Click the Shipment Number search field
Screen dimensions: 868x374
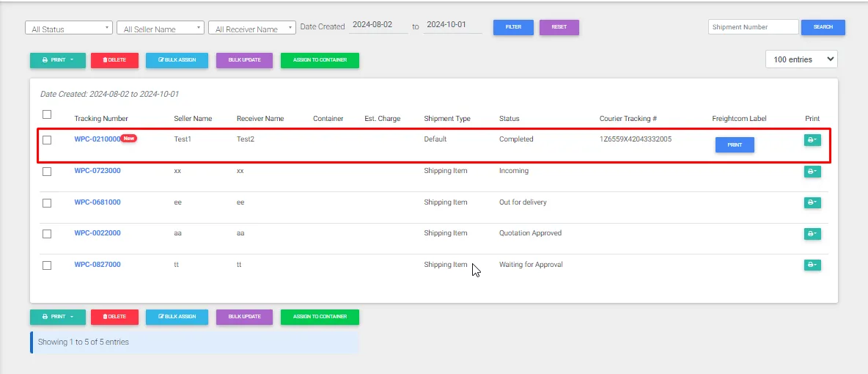753,27
